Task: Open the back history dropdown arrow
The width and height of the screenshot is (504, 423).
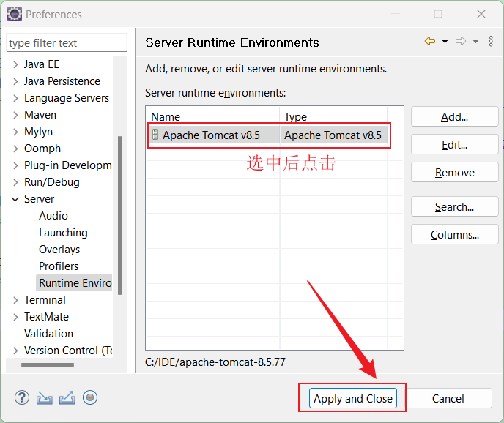Action: coord(445,41)
